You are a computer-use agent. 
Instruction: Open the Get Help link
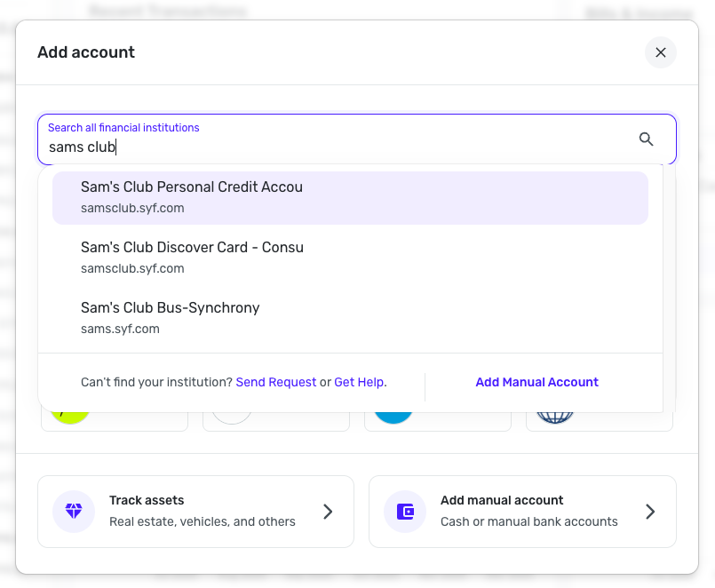pos(359,382)
